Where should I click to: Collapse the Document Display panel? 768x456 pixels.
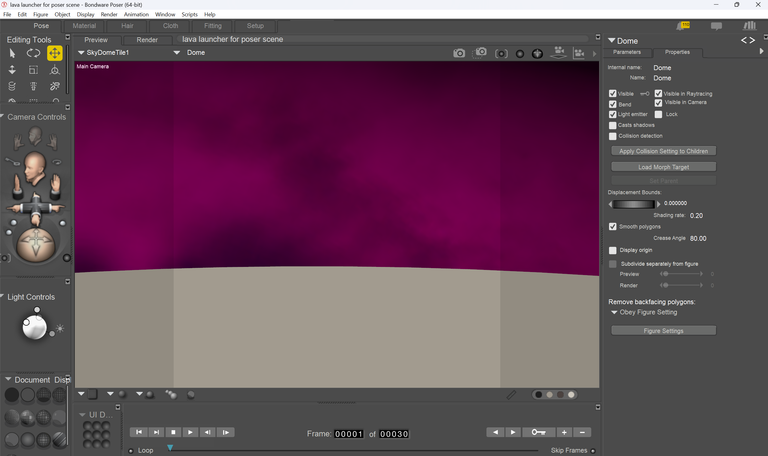[x=8, y=379]
